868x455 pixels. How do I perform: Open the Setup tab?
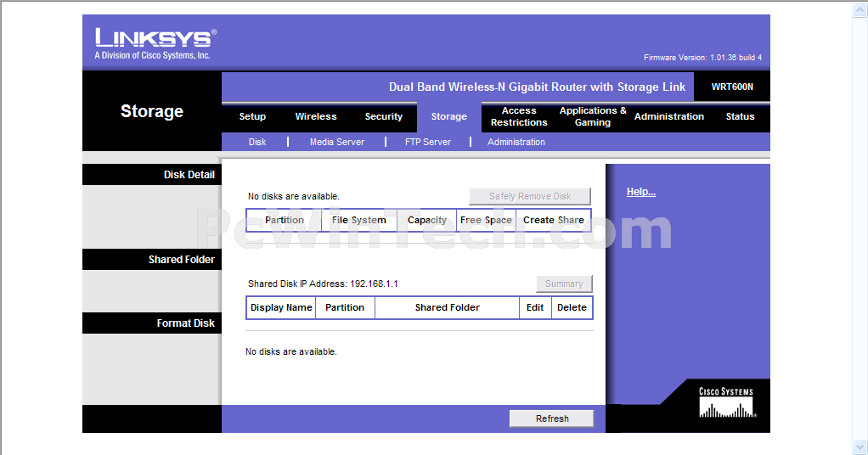[x=252, y=117]
